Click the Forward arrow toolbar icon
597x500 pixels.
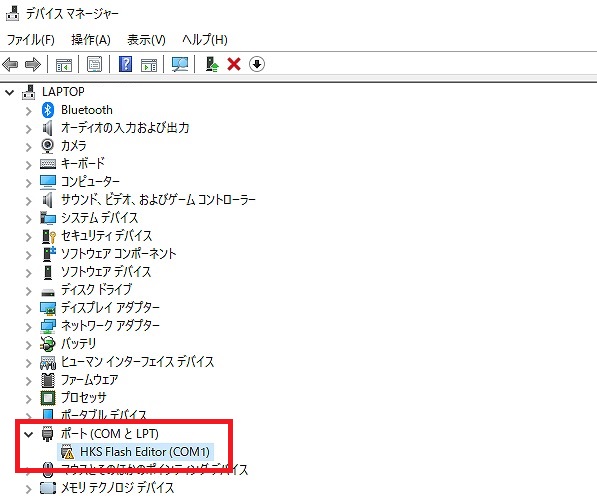click(x=33, y=64)
